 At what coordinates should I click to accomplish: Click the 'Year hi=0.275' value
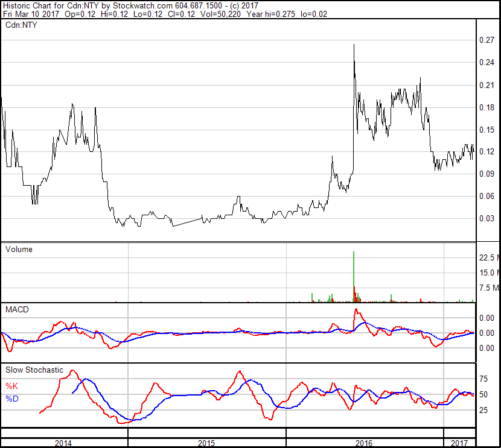(x=270, y=14)
